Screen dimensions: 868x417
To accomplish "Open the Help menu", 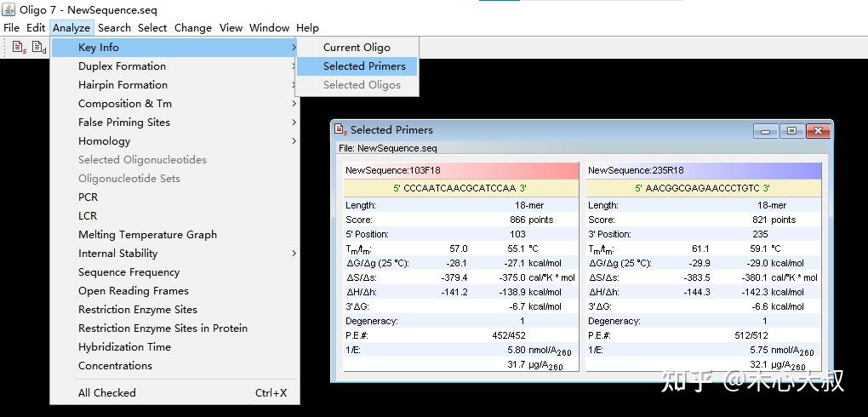I will pos(307,28).
